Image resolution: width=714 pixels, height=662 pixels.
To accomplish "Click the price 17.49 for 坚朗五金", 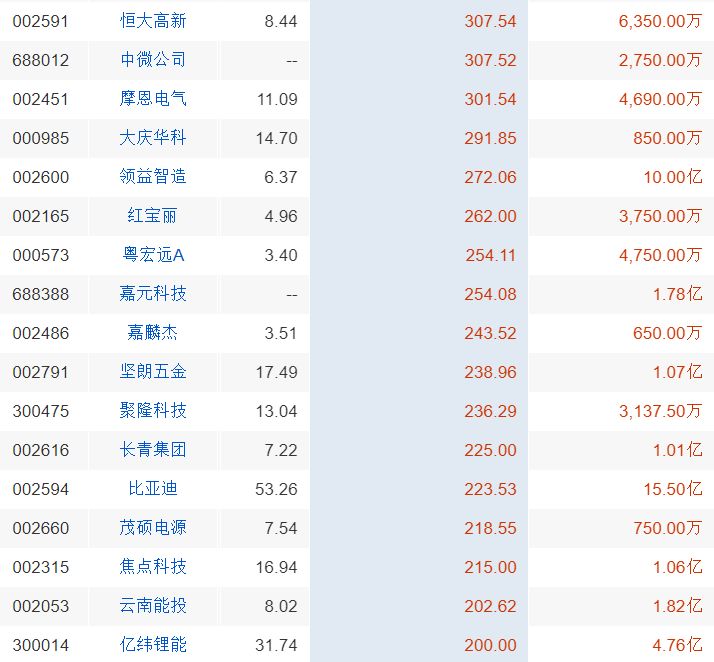I will pyautogui.click(x=276, y=372).
